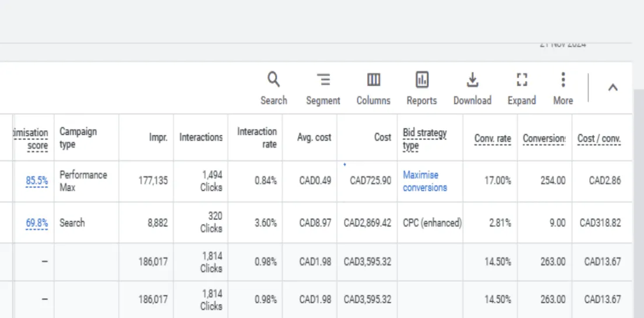The width and height of the screenshot is (644, 318).
Task: Select the 254.00 conversions cell
Action: point(544,181)
